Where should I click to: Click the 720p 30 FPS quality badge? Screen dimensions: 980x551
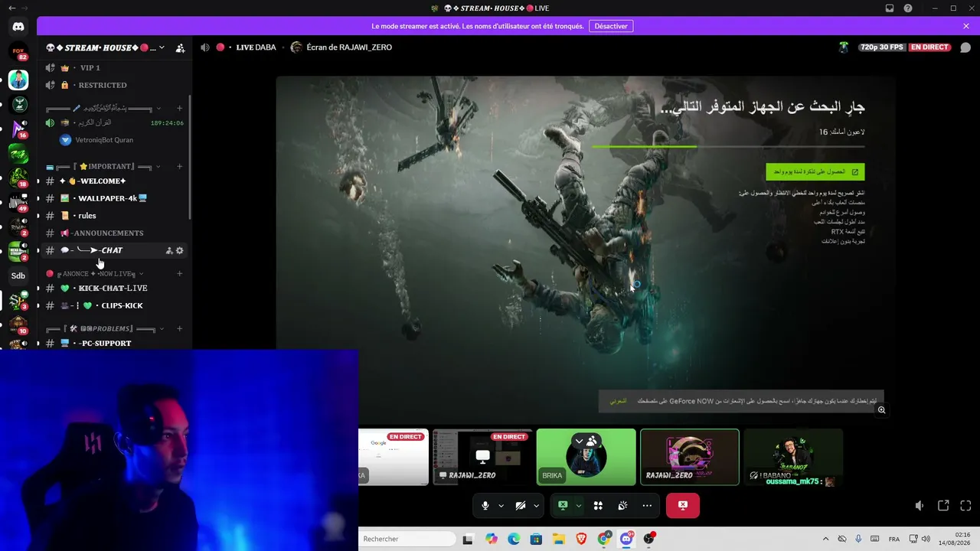coord(881,47)
